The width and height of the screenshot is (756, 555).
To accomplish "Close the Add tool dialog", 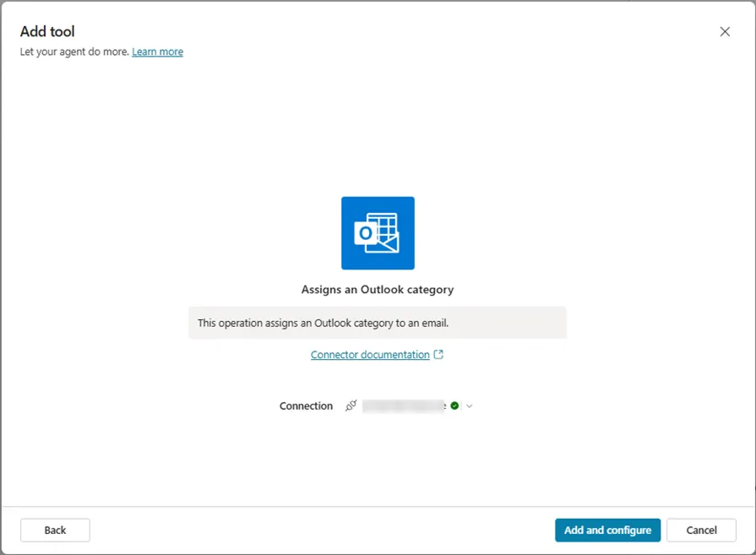I will [x=725, y=31].
